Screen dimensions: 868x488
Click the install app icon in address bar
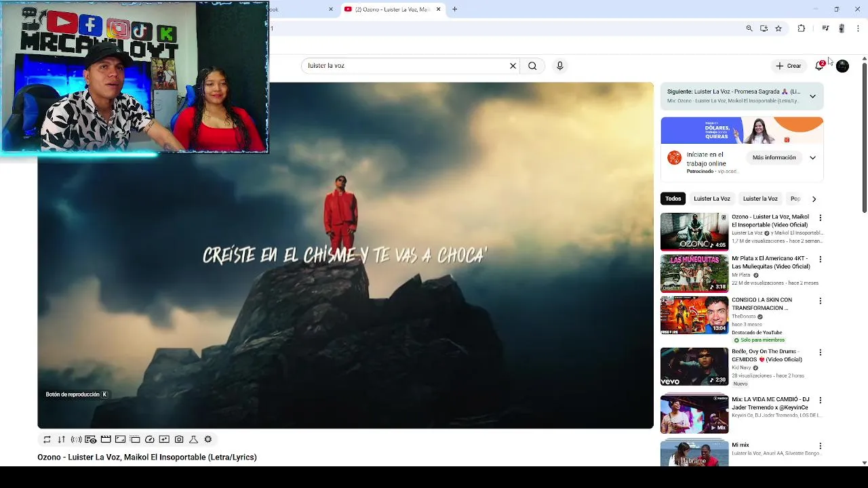pos(764,28)
